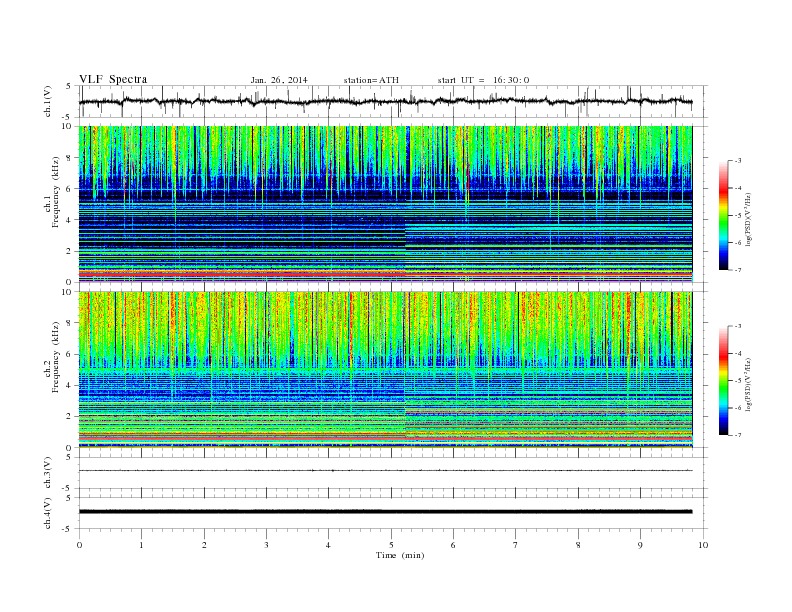Click the time axis tick label '2'
792x612 pixels.
[204, 545]
